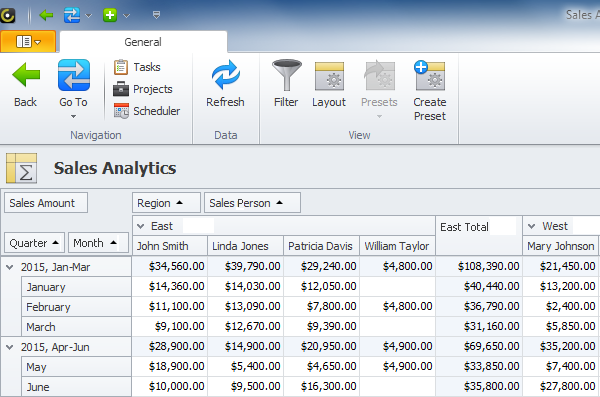Open the orange application menu dropdown
600x397 pixels.
click(28, 41)
